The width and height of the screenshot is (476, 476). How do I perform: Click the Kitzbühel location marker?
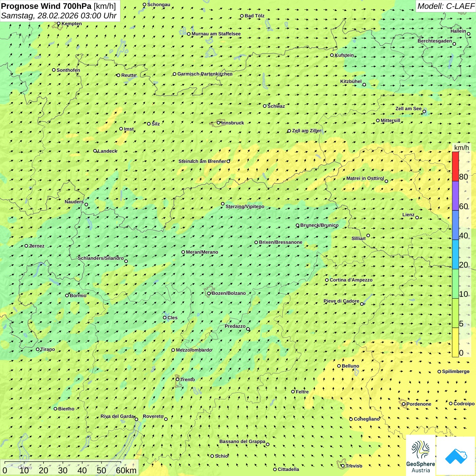(364, 85)
